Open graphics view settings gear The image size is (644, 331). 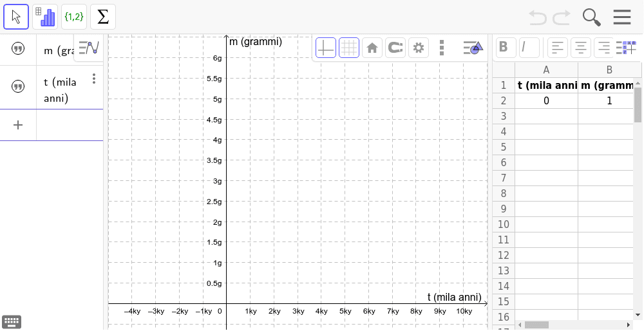(x=418, y=48)
